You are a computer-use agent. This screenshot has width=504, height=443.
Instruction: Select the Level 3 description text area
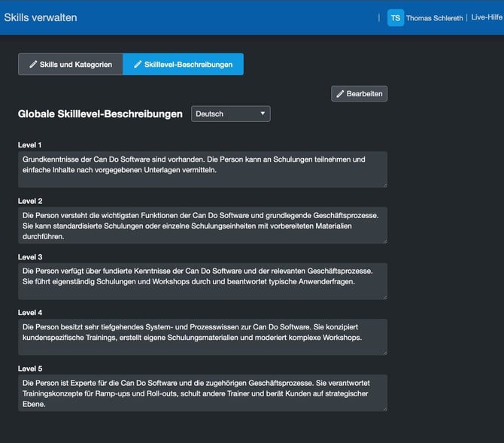(x=202, y=281)
